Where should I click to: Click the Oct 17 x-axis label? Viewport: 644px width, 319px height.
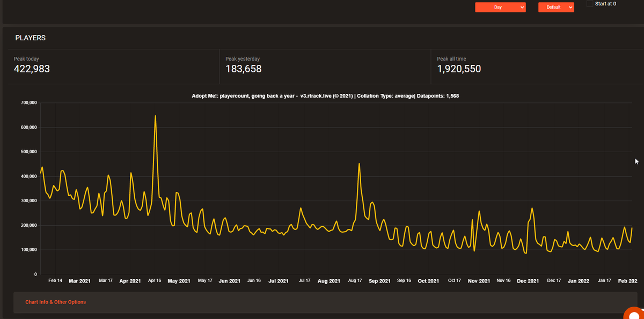455,280
